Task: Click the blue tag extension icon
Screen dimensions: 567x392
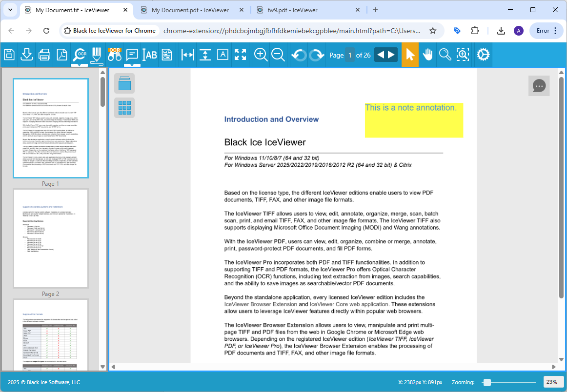Action: (457, 31)
